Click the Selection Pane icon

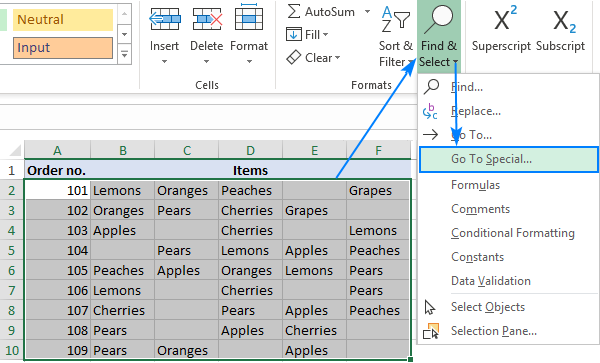click(431, 331)
